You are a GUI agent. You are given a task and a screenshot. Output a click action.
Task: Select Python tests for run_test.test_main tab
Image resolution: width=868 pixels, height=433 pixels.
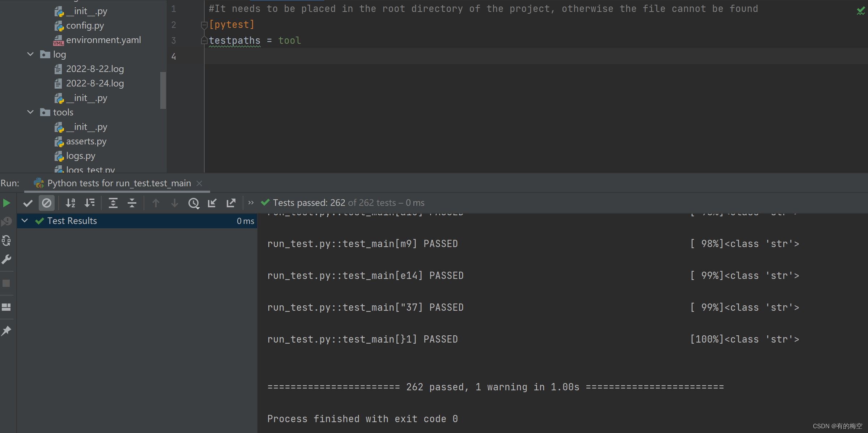click(x=119, y=183)
